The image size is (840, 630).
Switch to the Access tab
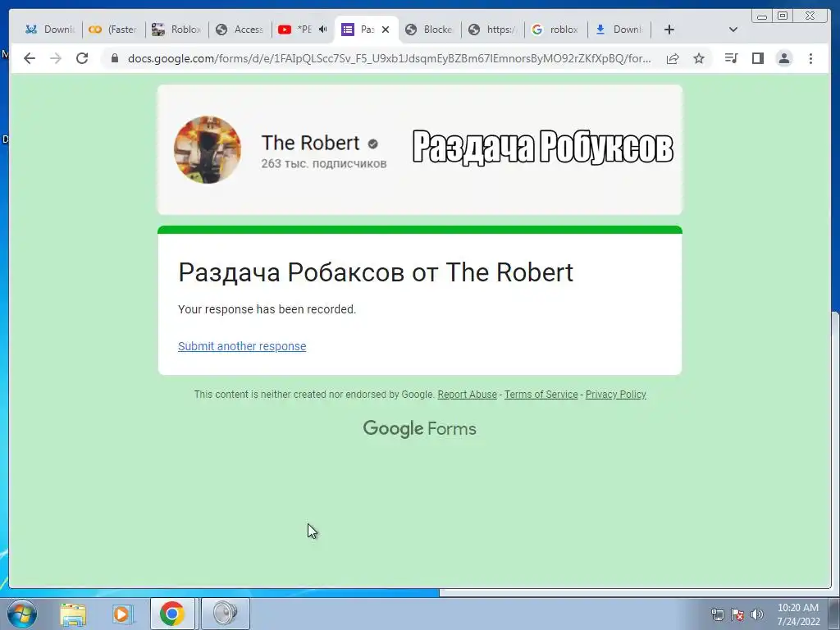[x=240, y=30]
